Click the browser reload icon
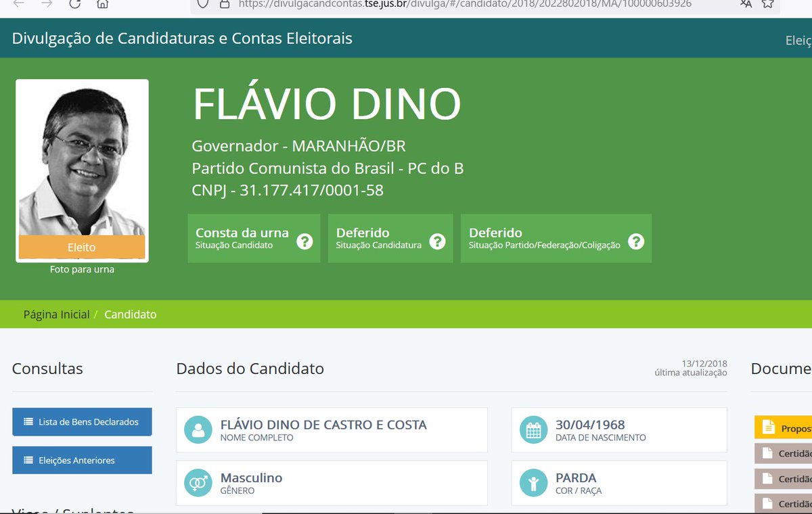 click(75, 4)
